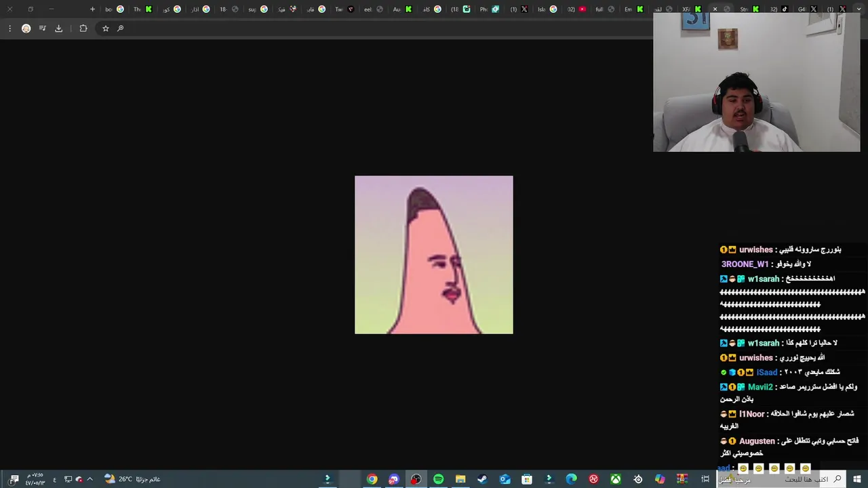868x488 pixels.
Task: Open Google Chrome from taskbar
Action: point(372,479)
